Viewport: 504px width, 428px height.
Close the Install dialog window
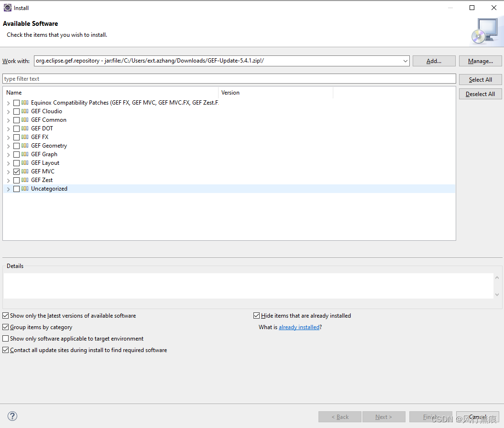pyautogui.click(x=494, y=8)
